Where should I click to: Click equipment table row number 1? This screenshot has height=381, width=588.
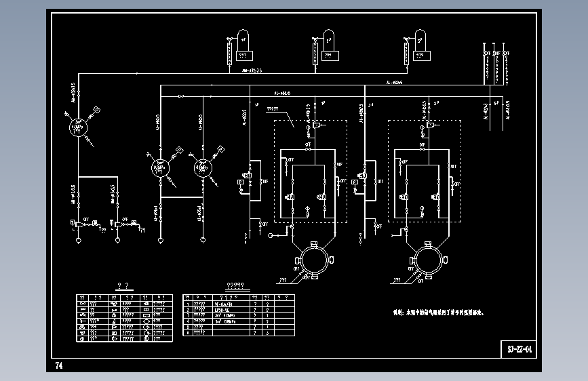pos(189,304)
